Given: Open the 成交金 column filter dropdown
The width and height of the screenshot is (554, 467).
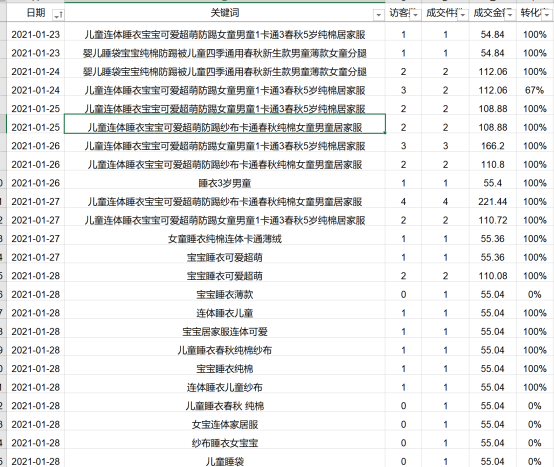Looking at the screenshot, I should pos(509,15).
